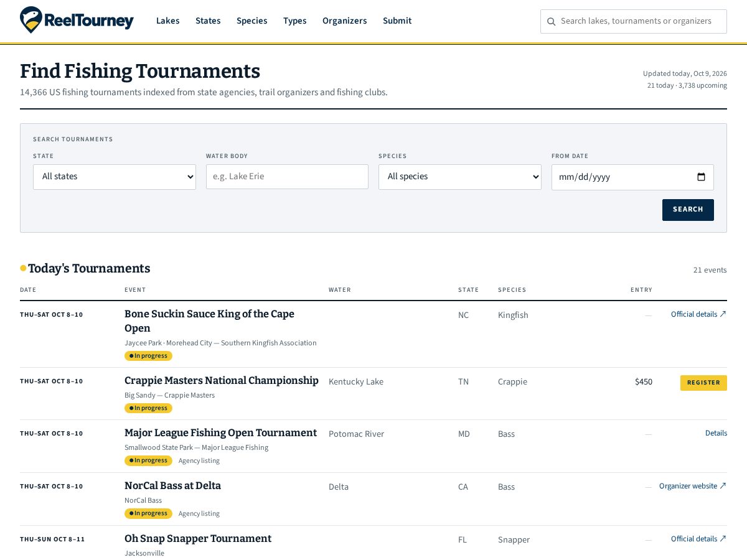The image size is (747, 560).
Task: Click the Search button
Action: click(x=688, y=210)
